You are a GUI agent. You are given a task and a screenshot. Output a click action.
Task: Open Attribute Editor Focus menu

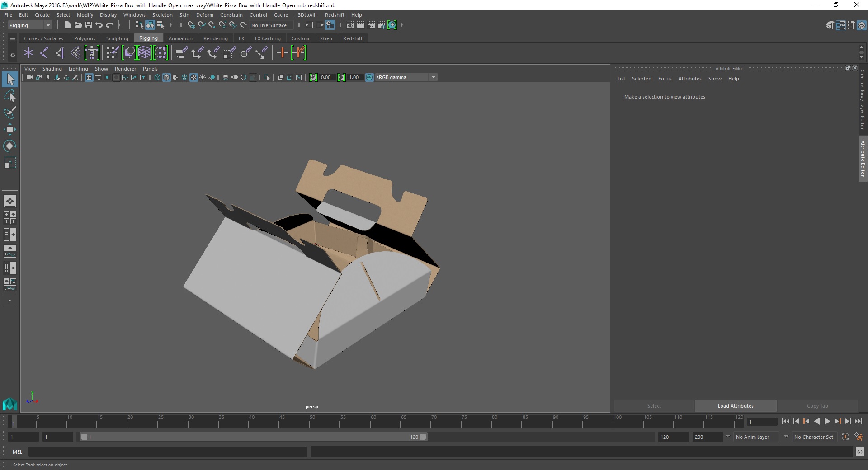tap(665, 79)
